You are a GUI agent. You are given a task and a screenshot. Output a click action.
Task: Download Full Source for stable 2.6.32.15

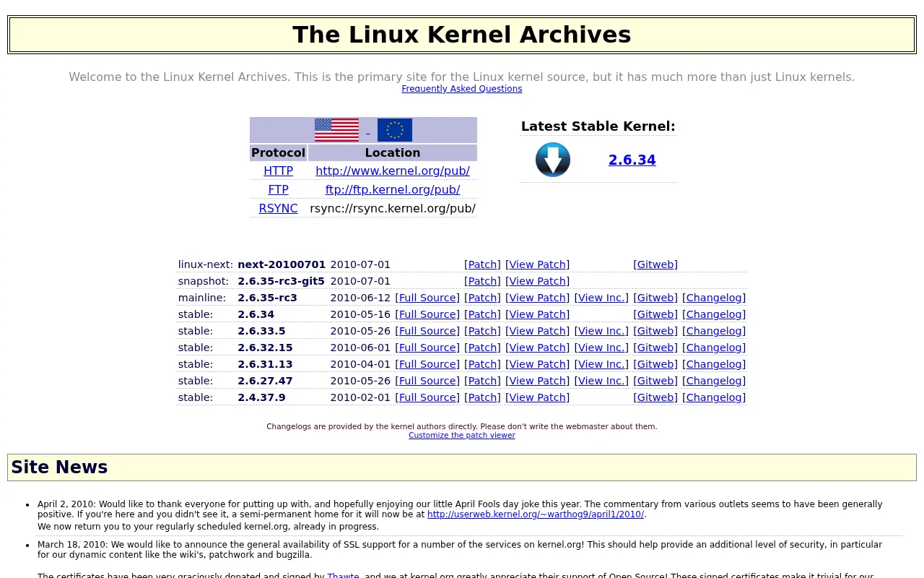pos(427,348)
